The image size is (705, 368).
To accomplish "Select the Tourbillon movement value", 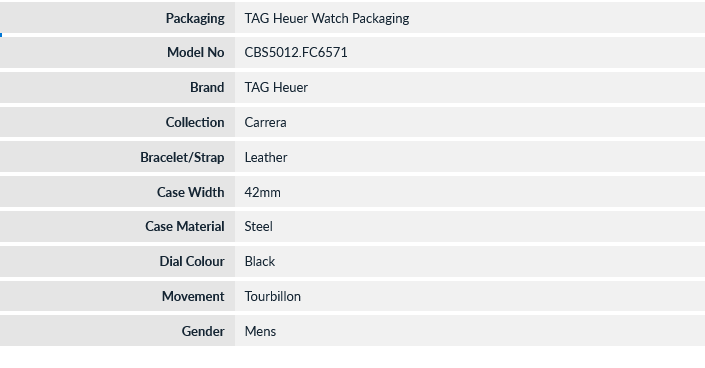I will pos(272,296).
